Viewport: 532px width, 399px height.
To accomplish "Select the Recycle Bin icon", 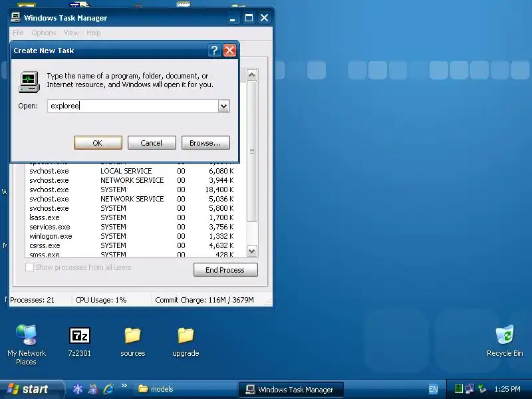I will click(x=505, y=341).
